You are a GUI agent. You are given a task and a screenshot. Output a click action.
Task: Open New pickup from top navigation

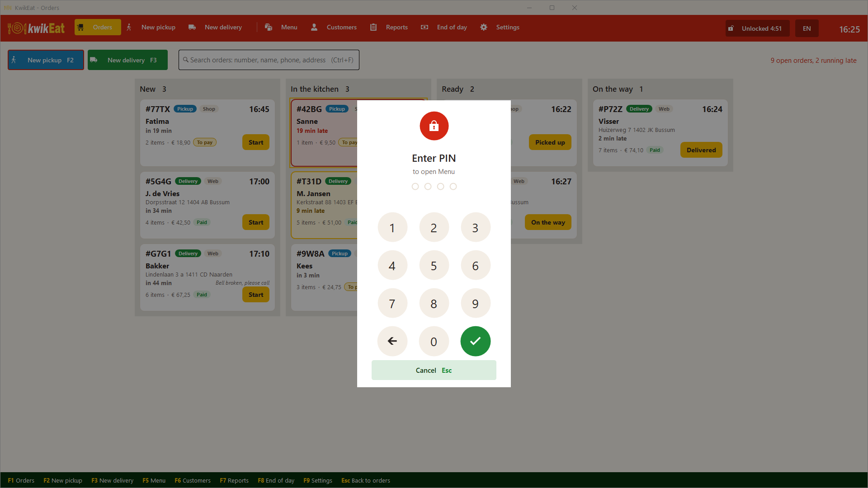pyautogui.click(x=151, y=27)
